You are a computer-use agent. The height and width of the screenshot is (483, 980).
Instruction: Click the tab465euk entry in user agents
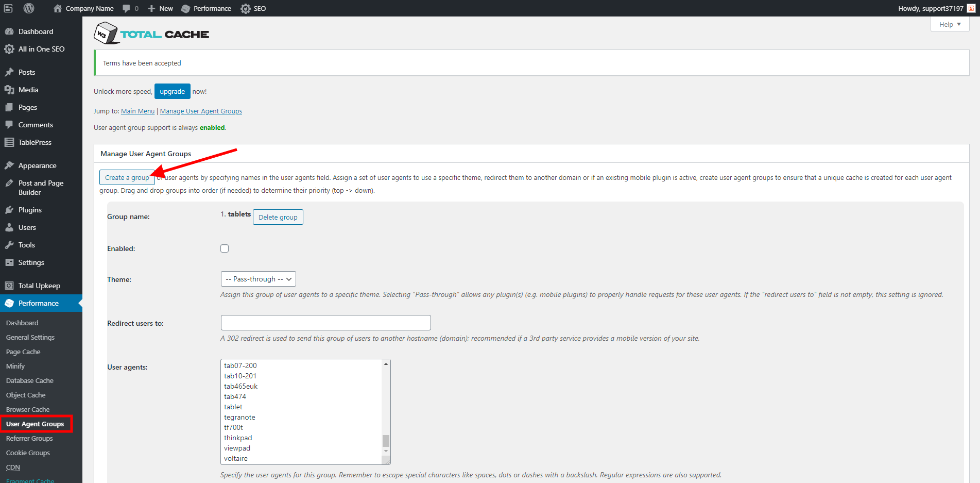[x=240, y=386]
